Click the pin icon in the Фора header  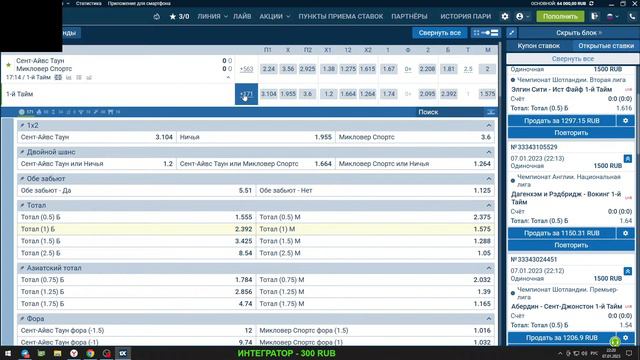tap(22, 318)
